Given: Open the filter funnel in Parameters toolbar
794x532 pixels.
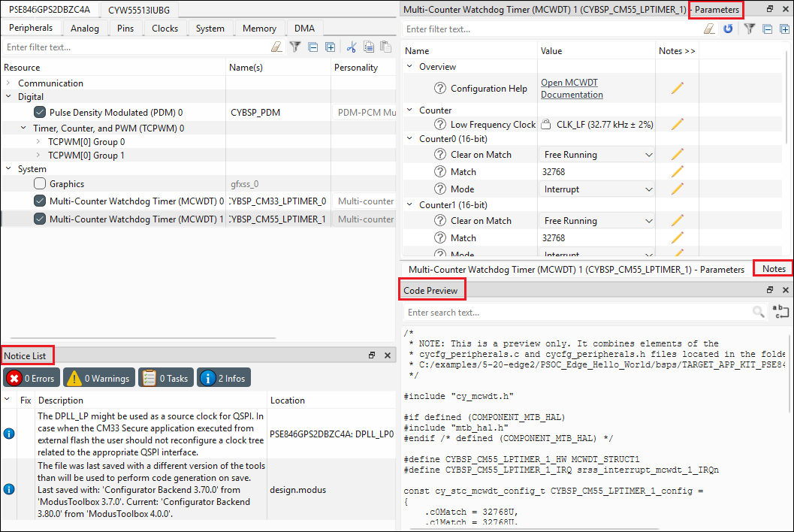Looking at the screenshot, I should pos(750,29).
